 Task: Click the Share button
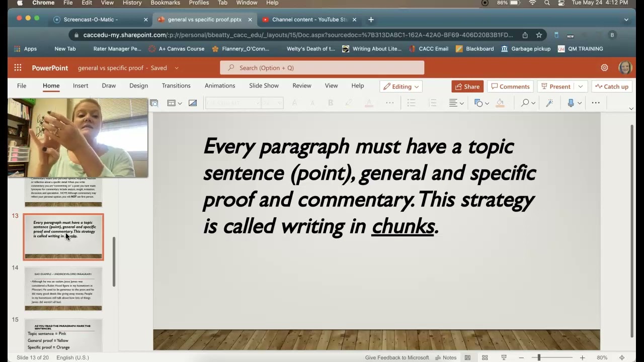point(467,86)
